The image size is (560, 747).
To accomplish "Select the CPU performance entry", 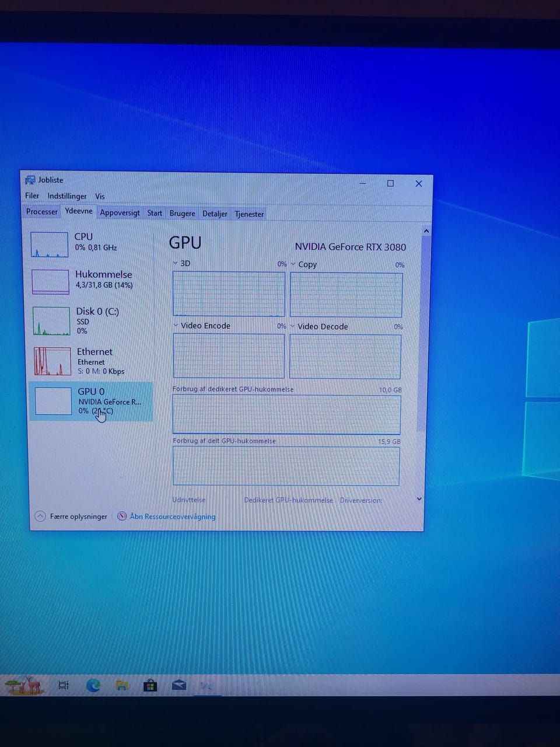I will click(91, 243).
